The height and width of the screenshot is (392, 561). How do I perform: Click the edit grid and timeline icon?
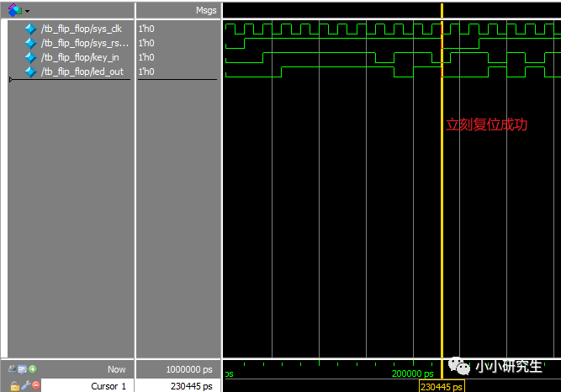22,369
